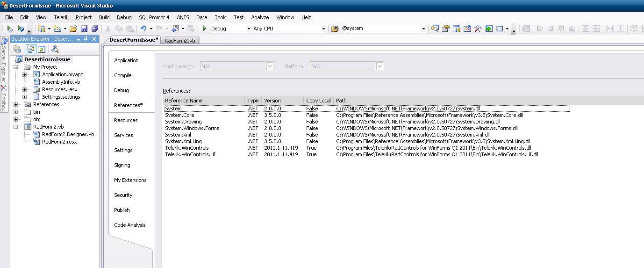Pin the Solution Explorer panel with pushpin
Image resolution: width=644 pixels, height=268 pixels.
[x=86, y=39]
